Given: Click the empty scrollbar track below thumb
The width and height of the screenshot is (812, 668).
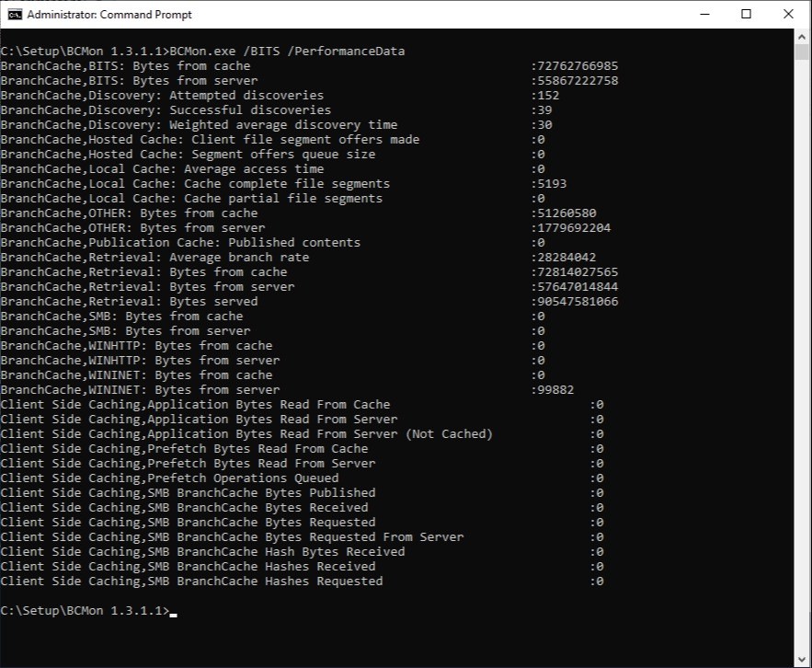Looking at the screenshot, I should pyautogui.click(x=802, y=368).
